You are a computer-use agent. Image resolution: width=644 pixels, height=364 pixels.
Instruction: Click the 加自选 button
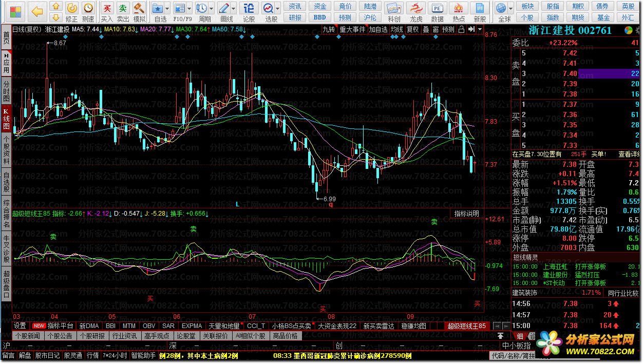pyautogui.click(x=378, y=29)
